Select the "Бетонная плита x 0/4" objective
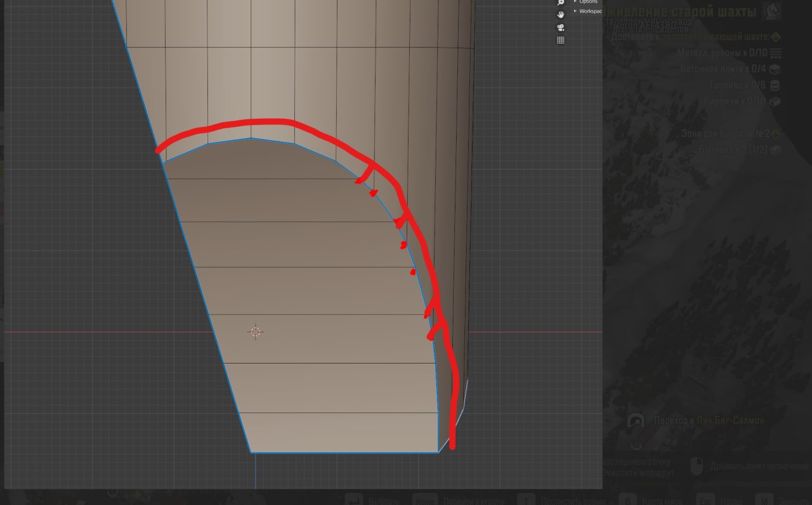This screenshot has width=812, height=505. coord(723,69)
